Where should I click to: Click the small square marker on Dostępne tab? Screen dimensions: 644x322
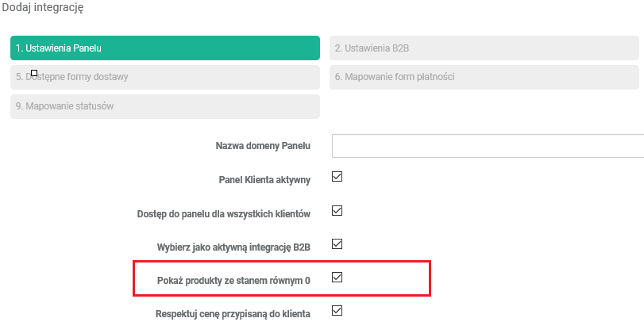click(x=34, y=72)
